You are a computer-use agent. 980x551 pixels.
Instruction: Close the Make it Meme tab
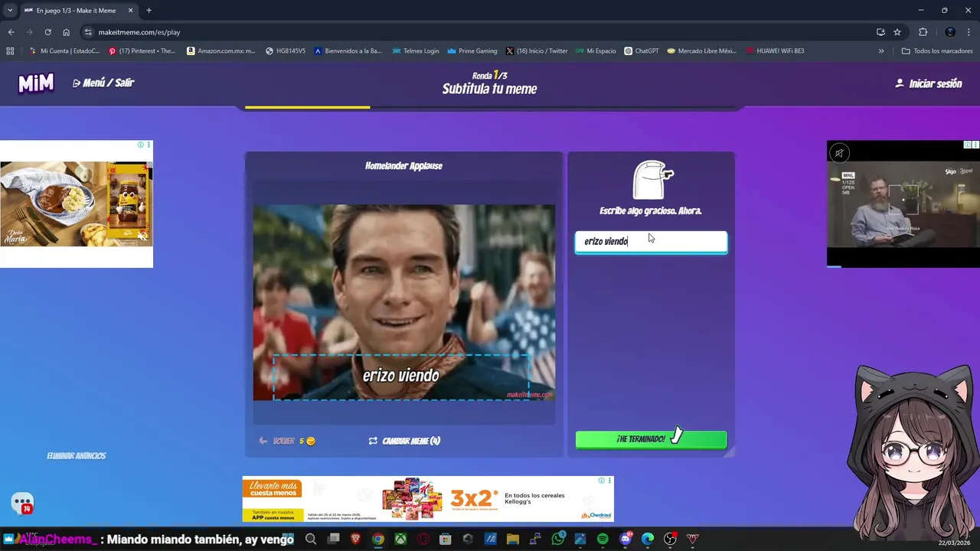(130, 11)
